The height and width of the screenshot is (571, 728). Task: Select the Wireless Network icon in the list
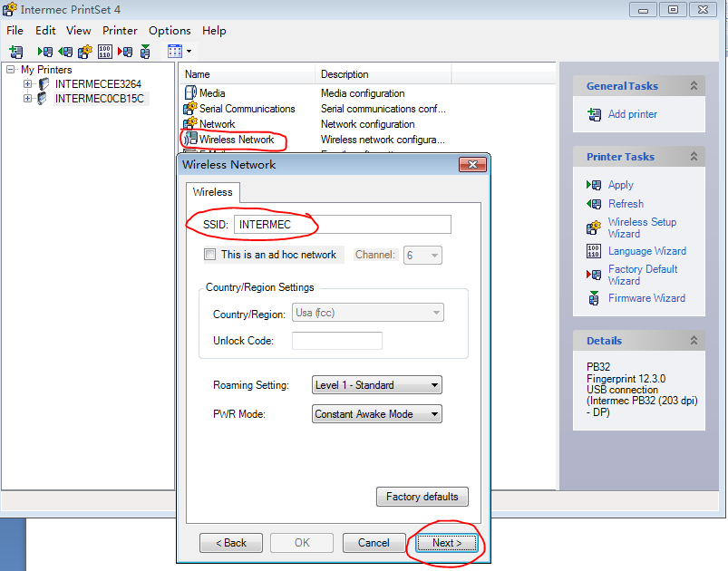[x=190, y=140]
